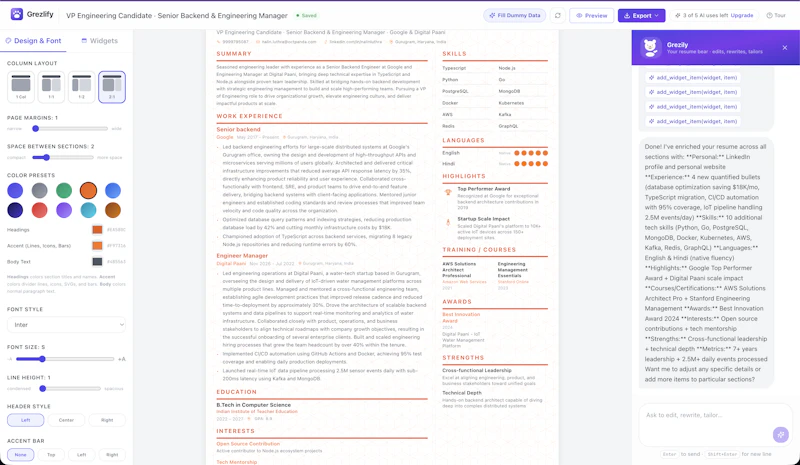Switch to the Design & Font tab
800x465 pixels.
(33, 41)
